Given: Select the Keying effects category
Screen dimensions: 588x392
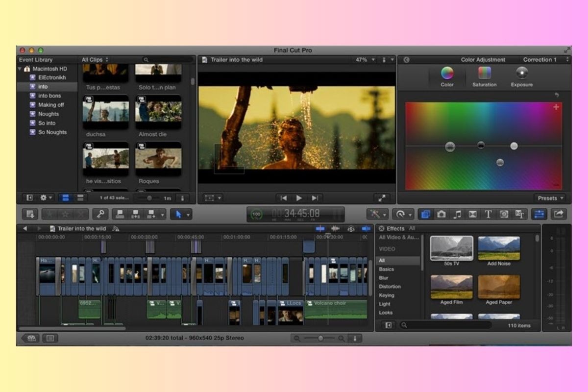Looking at the screenshot, I should pos(386,295).
